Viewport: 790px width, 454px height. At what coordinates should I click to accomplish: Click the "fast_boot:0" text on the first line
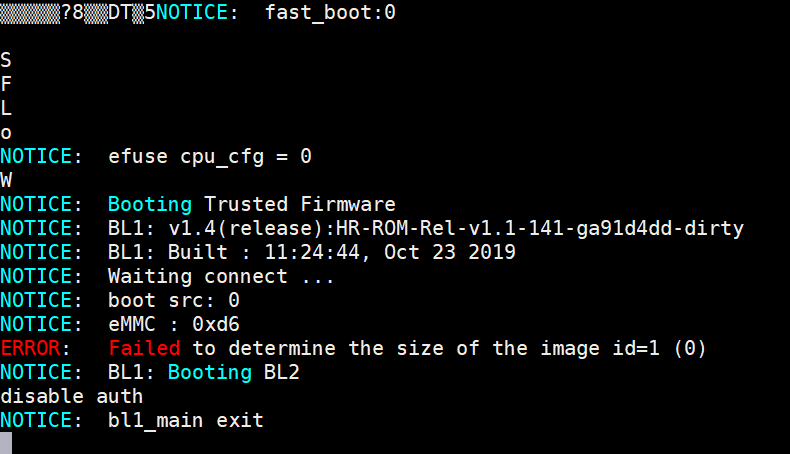coord(330,13)
